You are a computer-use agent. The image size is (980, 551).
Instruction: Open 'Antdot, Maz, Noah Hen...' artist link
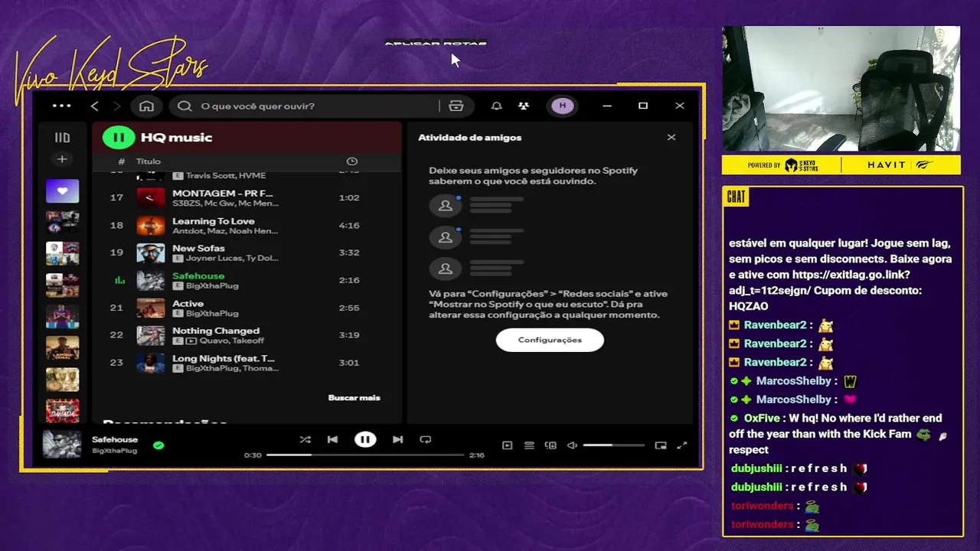[x=225, y=230]
